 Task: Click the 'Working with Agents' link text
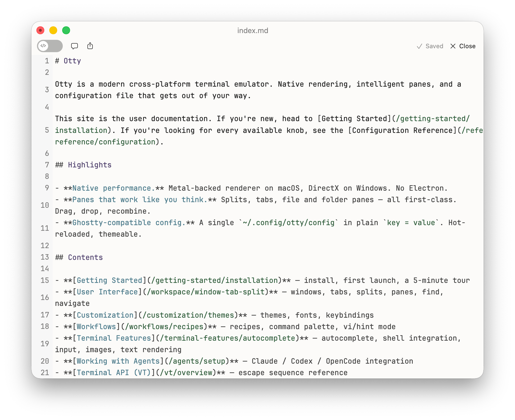[118, 361]
